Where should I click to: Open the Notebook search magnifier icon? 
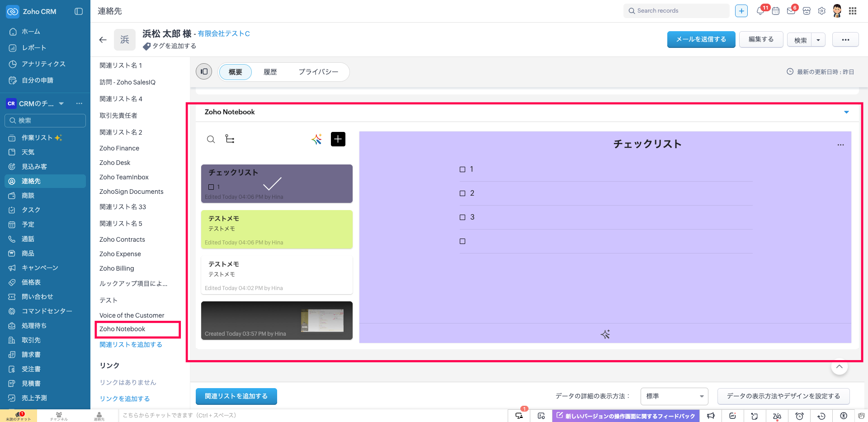[x=211, y=139]
